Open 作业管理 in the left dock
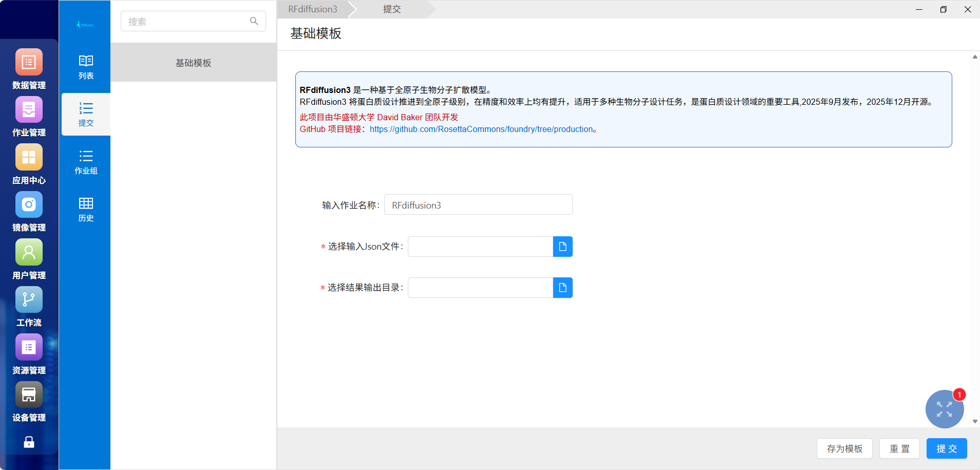Image resolution: width=980 pixels, height=470 pixels. click(x=29, y=117)
